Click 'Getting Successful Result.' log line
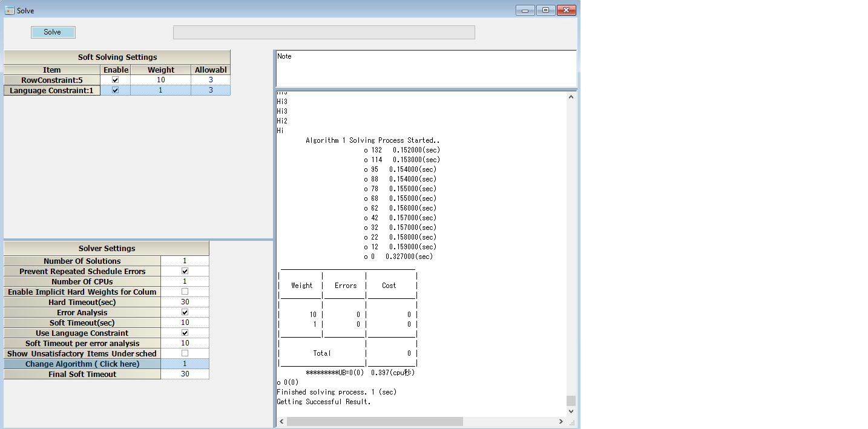 tap(324, 402)
